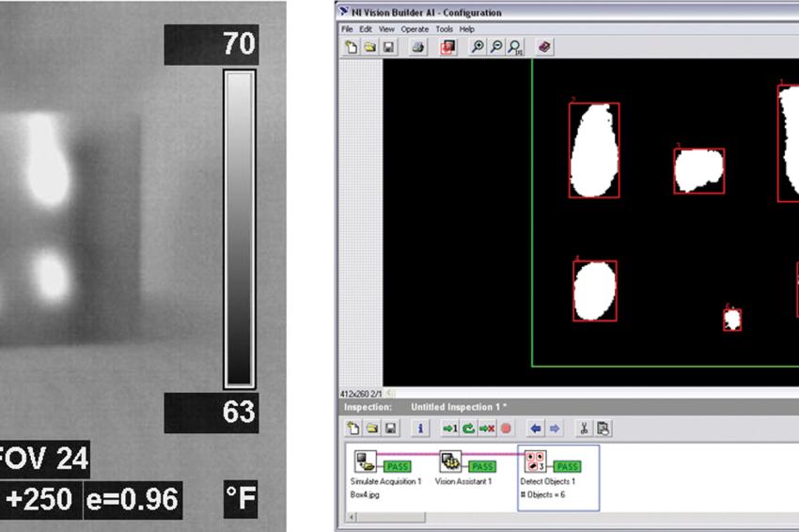Viewport: 799px width, 532px height.
Task: Click Save Inspection disk icon in inspection toolbar
Action: [391, 428]
